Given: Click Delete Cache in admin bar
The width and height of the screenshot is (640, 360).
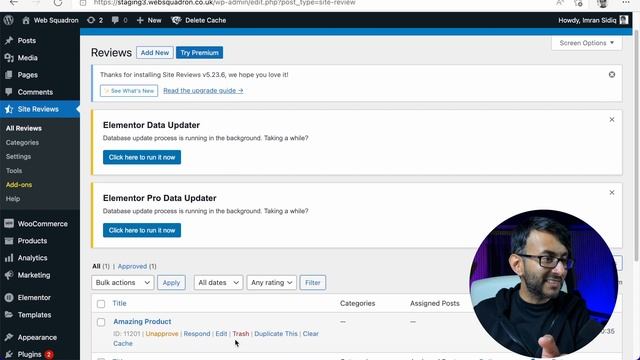Looking at the screenshot, I should (x=199, y=20).
